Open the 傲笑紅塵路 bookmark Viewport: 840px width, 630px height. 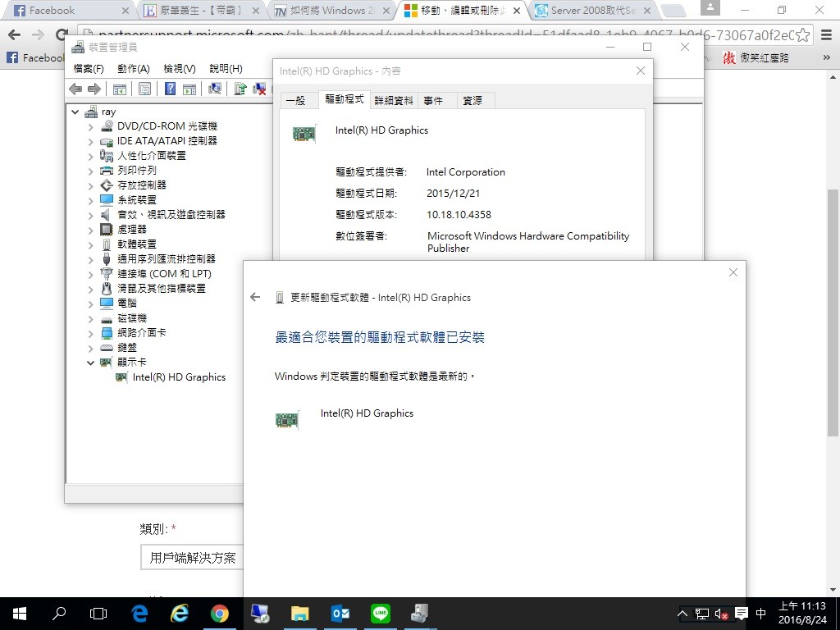click(756, 58)
